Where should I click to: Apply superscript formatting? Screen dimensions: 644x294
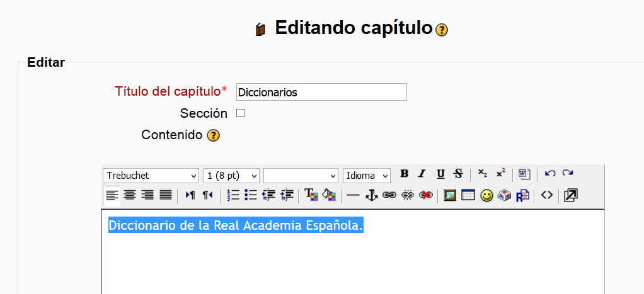501,174
